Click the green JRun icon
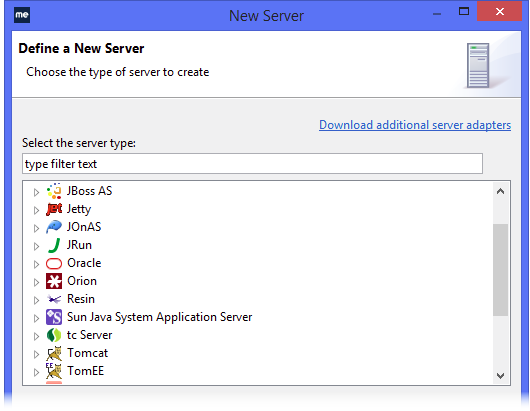This screenshot has width=530, height=411. 54,245
